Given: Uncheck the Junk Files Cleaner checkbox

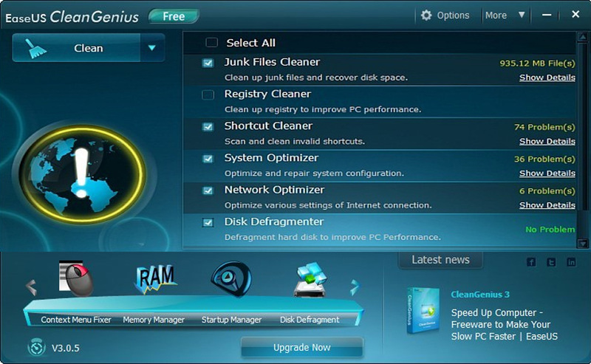Looking at the screenshot, I should [x=208, y=63].
